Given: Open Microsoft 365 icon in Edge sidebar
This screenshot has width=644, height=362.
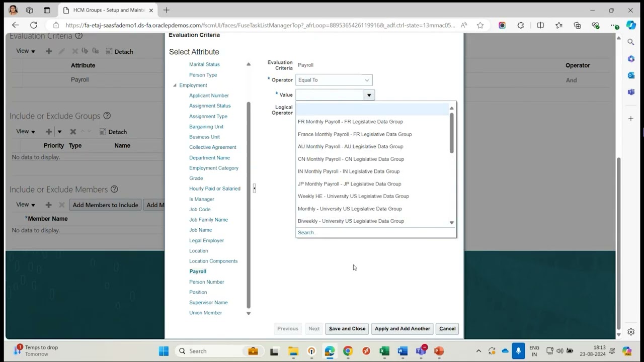Looking at the screenshot, I should [x=631, y=59].
